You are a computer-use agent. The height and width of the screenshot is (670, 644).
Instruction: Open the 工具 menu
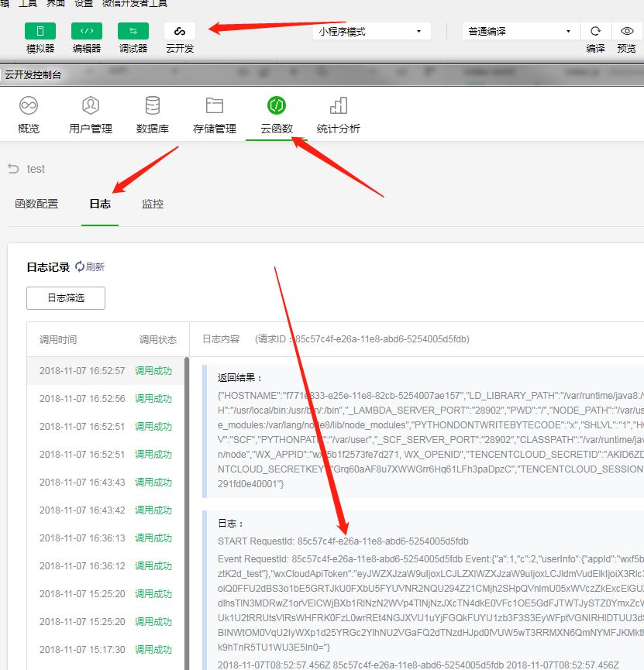click(28, 3)
